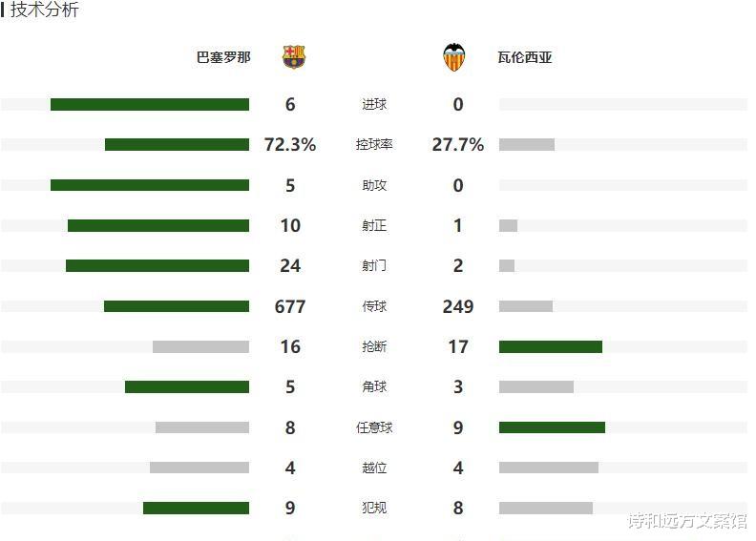Click Valencia's green 抢断 bar
Image resolution: width=756 pixels, height=541 pixels.
coord(550,347)
